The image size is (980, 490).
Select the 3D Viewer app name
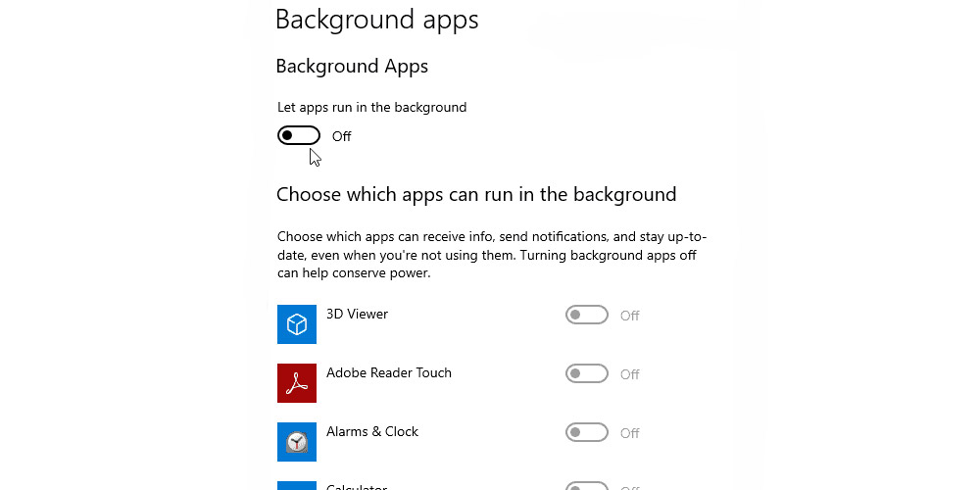pyautogui.click(x=357, y=314)
